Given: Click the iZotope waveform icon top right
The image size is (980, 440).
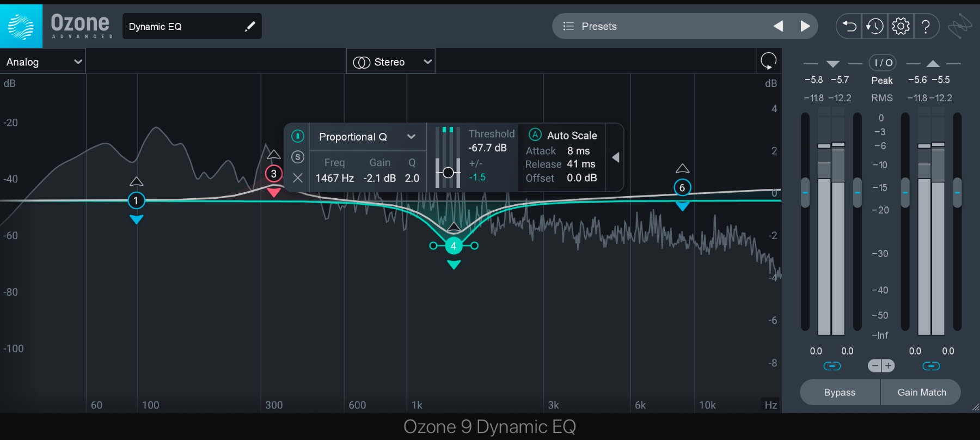Looking at the screenshot, I should (959, 26).
